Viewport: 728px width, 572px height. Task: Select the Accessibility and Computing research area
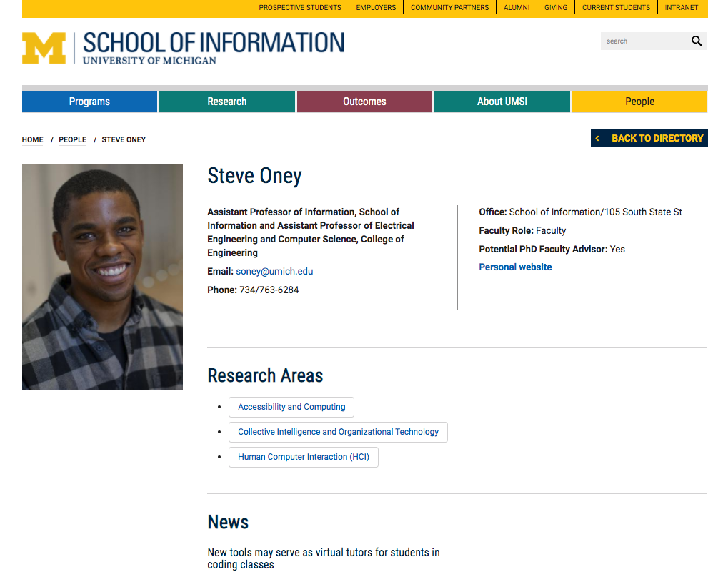[x=291, y=407]
